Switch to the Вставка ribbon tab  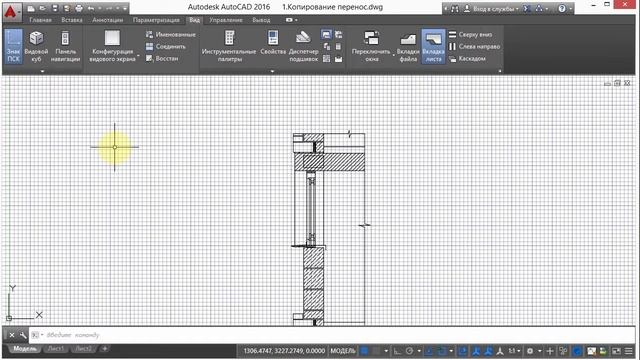[72, 20]
